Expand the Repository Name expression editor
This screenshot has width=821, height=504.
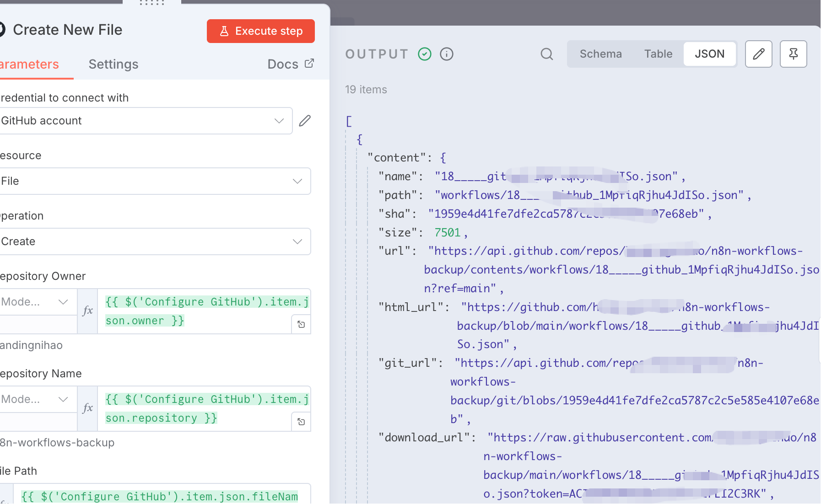301,422
